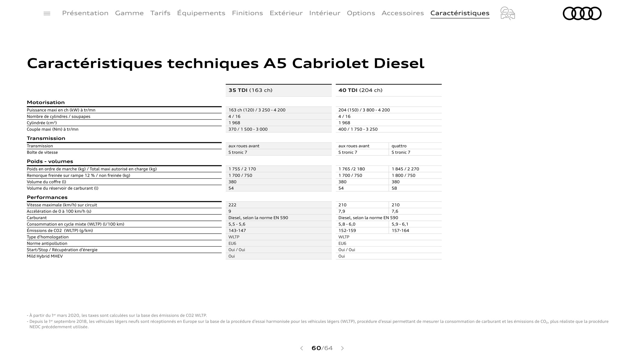Select the Remorque freinée sur rampe label

[78, 175]
